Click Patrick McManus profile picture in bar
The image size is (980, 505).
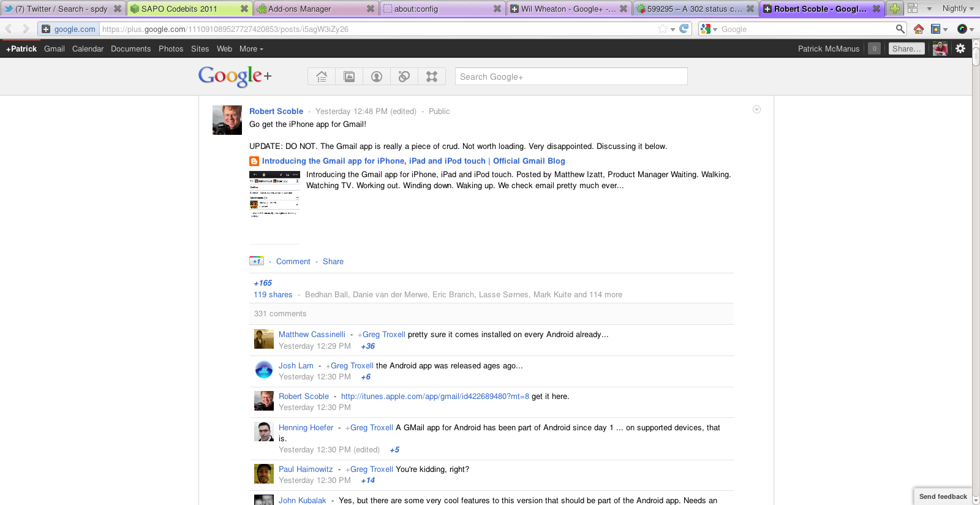coord(940,48)
